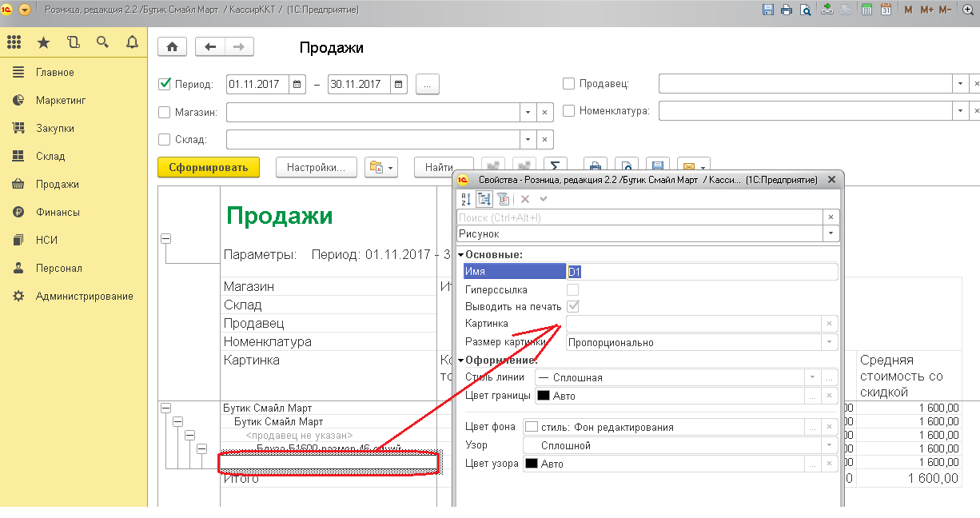This screenshot has height=518, width=980.
Task: Open the Favorites star in sidebar
Action: (x=43, y=42)
